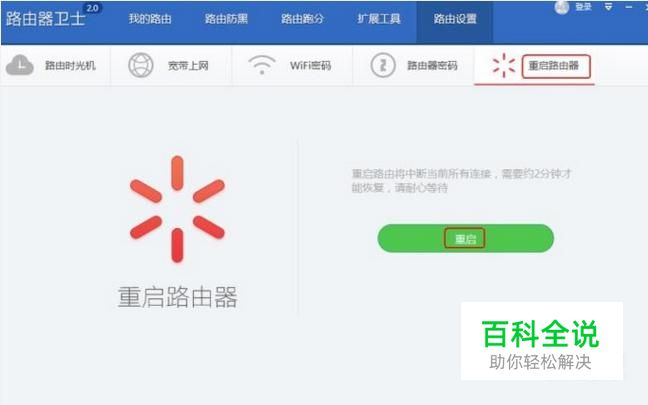Select the 路由器密码 circular icon
Screen dimensions: 648x405
coord(383,65)
